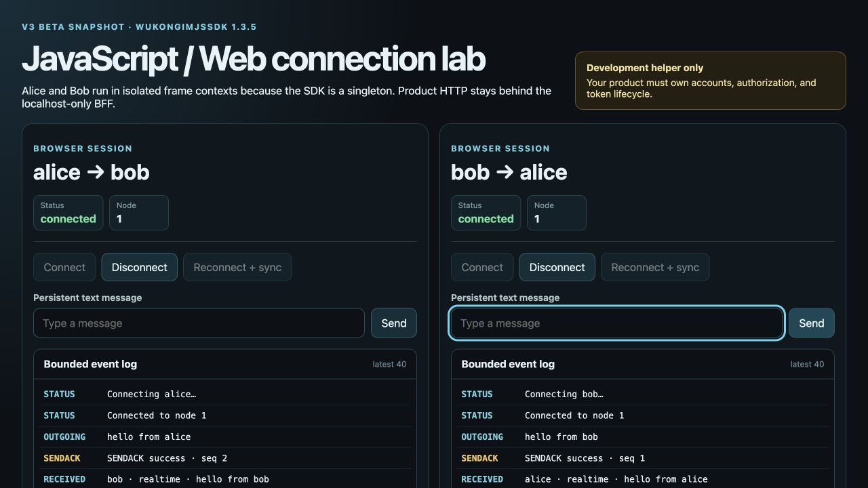Click the "connected" status in bob → alice session
868x488 pixels.
pos(486,219)
